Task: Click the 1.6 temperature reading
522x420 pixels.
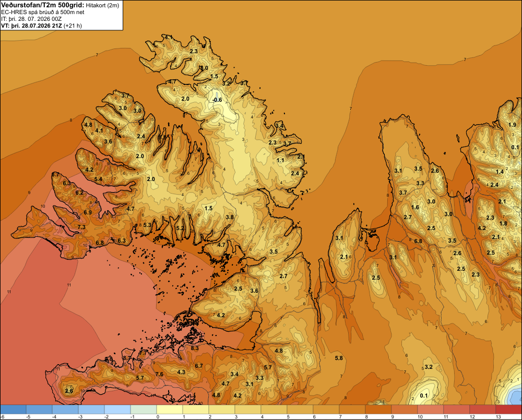Action: 415,207
